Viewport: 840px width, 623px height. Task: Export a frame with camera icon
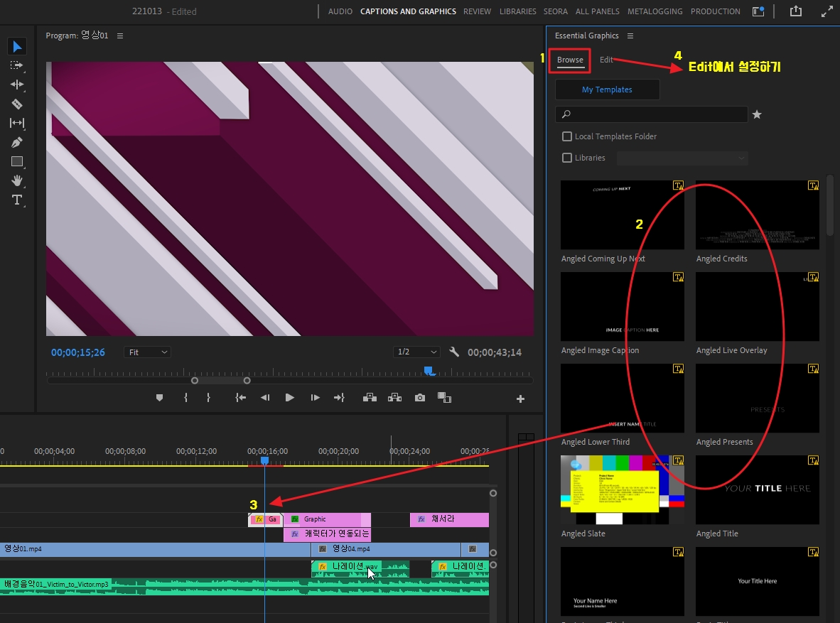[420, 398]
